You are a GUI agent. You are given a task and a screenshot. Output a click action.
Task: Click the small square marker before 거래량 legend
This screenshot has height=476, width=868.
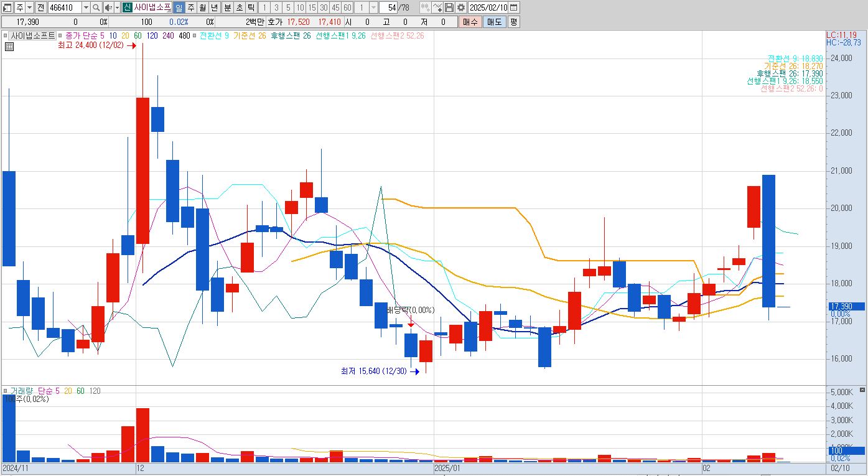[x=5, y=391]
